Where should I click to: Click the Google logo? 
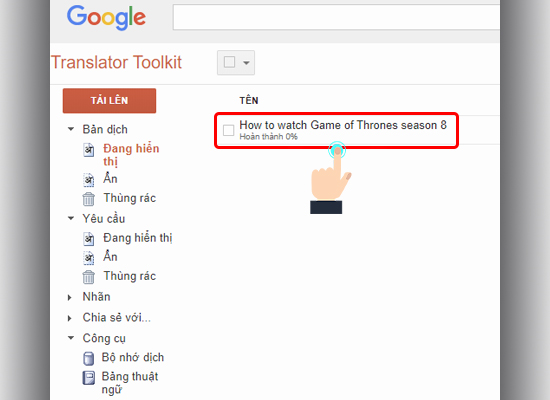(x=106, y=18)
